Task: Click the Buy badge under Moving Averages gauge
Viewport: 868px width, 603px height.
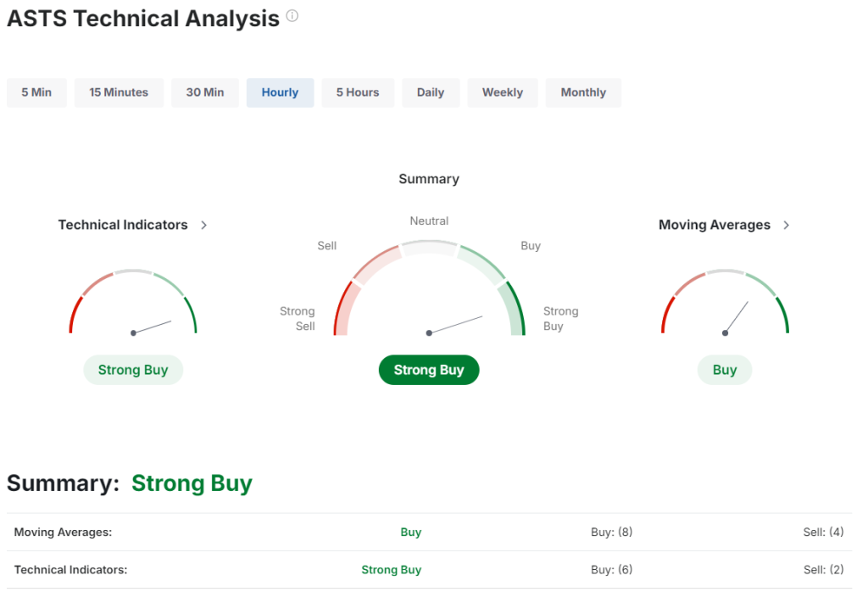Action: tap(725, 370)
